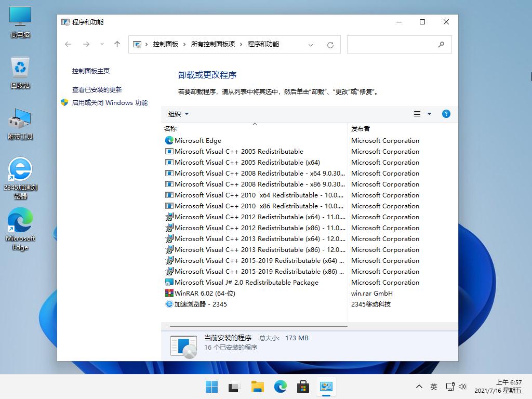Open the help question mark button
The height and width of the screenshot is (399, 532).
click(x=446, y=114)
